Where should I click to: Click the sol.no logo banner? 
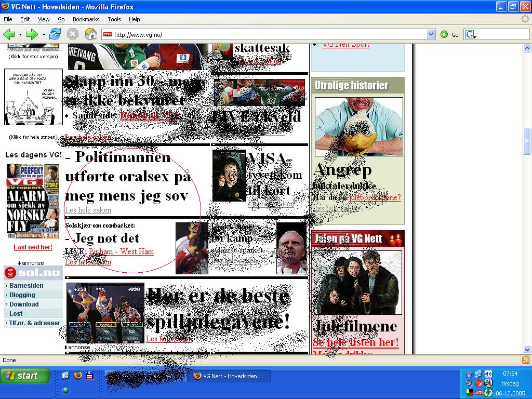point(33,273)
